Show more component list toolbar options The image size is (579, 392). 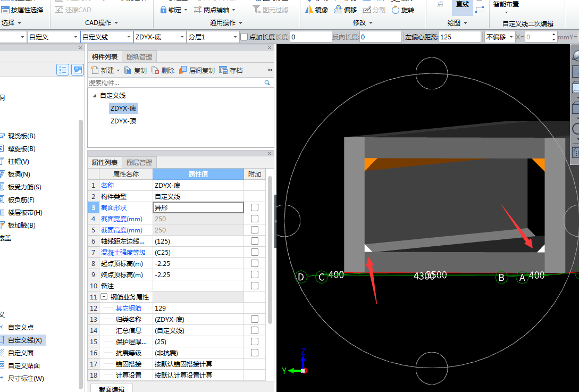tap(270, 70)
